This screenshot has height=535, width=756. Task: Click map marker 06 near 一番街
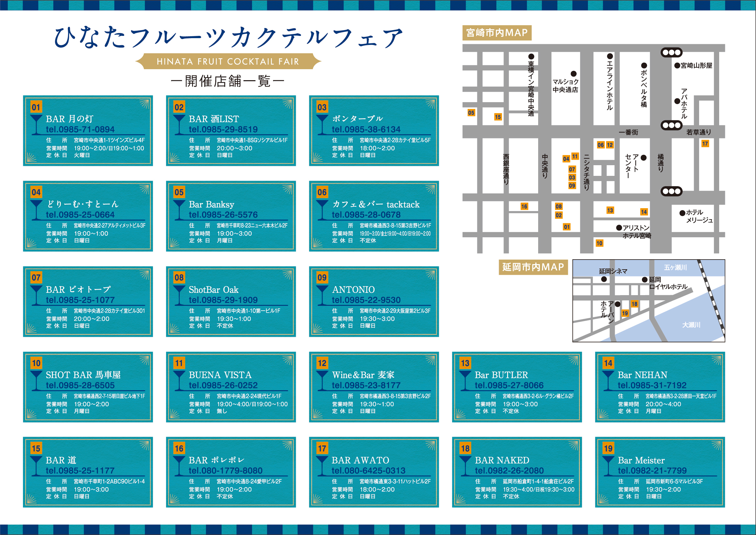(601, 144)
